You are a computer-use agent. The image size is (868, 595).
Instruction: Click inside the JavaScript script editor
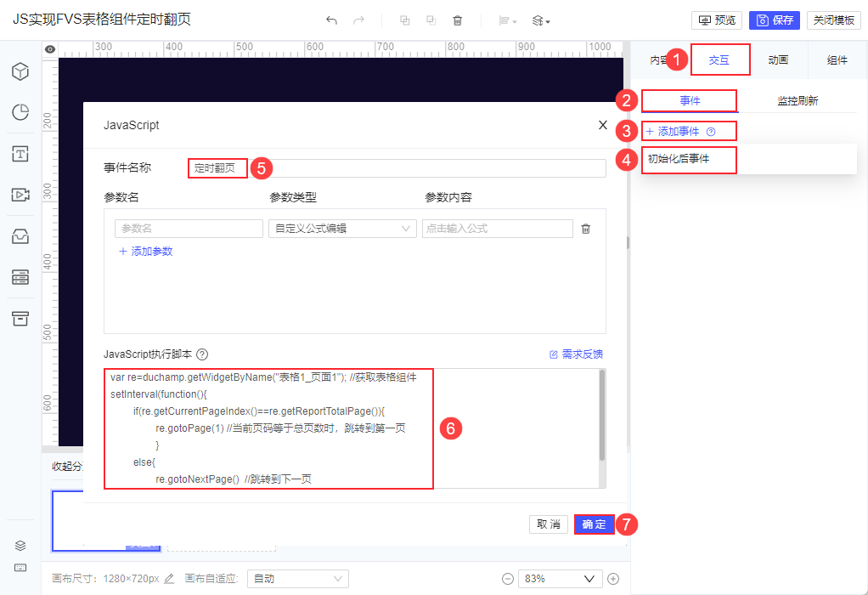(x=351, y=428)
